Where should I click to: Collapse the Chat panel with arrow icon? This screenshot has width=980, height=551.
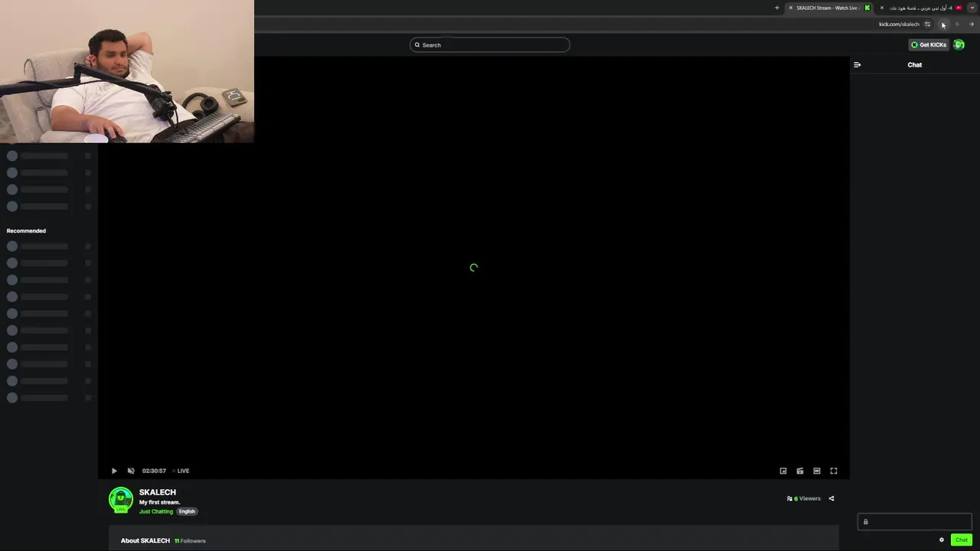point(857,65)
